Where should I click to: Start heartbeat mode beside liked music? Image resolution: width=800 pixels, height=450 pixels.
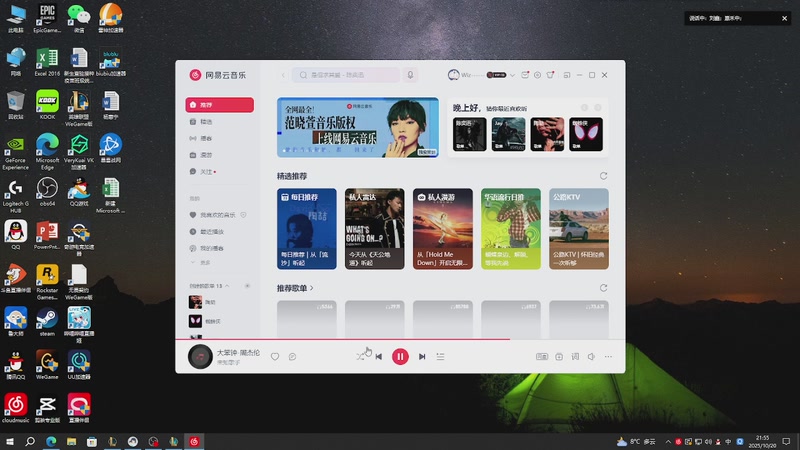(243, 215)
